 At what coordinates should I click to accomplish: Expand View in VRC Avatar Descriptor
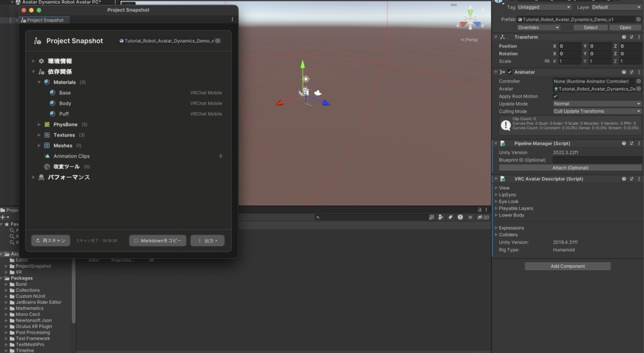496,188
